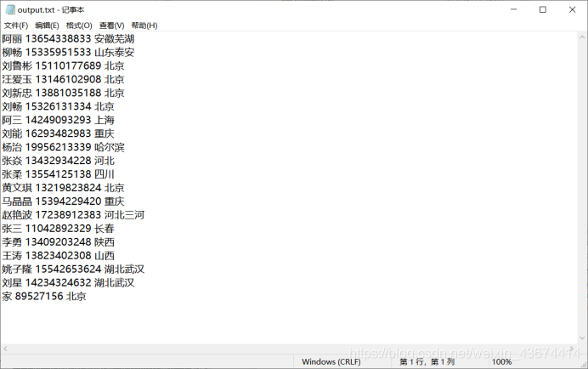Click the line 张焱 13432934228 河北
This screenshot has height=369, width=588.
point(58,161)
